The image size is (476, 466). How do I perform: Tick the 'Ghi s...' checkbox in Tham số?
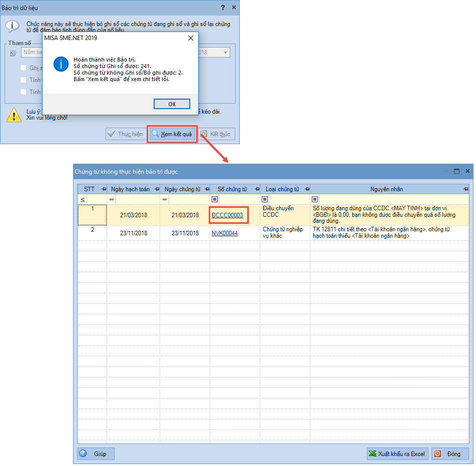pos(23,68)
